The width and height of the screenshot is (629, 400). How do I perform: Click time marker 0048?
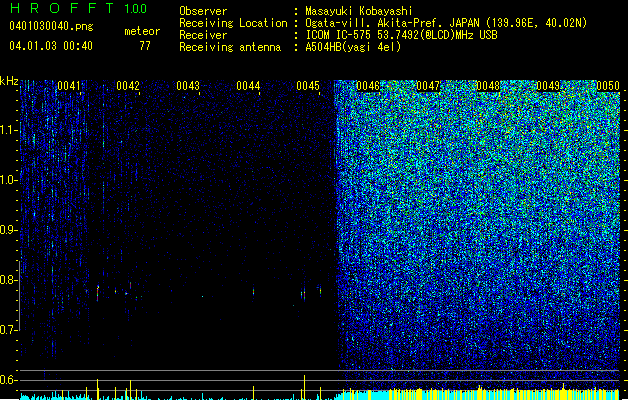click(x=488, y=86)
